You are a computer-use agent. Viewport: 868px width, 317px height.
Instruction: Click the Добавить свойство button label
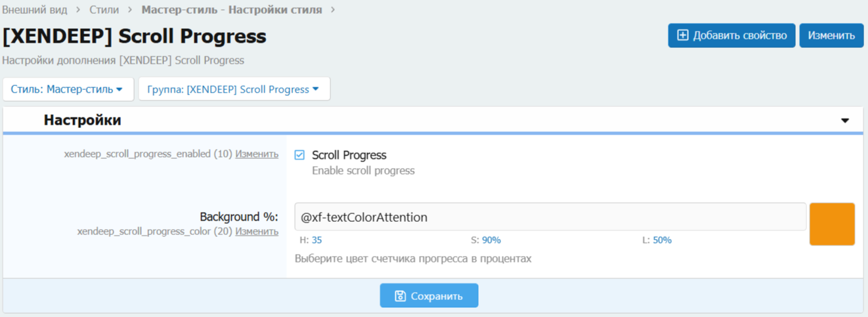click(739, 35)
